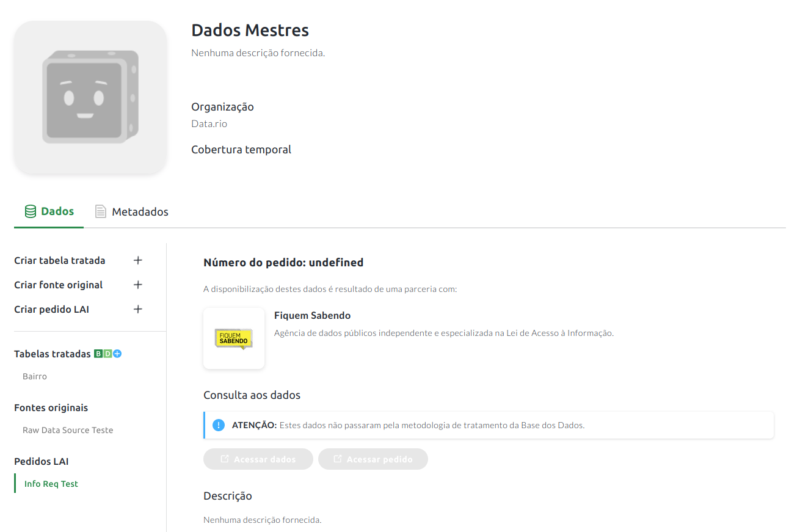Click the Tabelas tratadas section header

click(53, 354)
